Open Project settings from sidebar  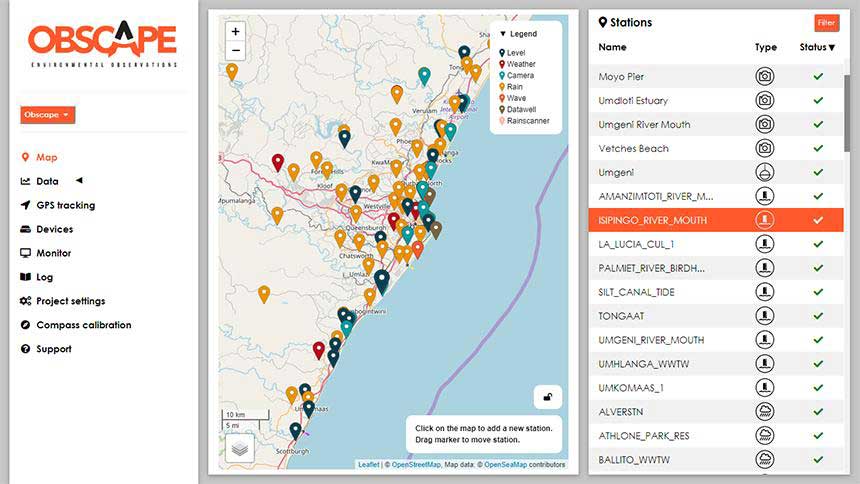pos(70,301)
